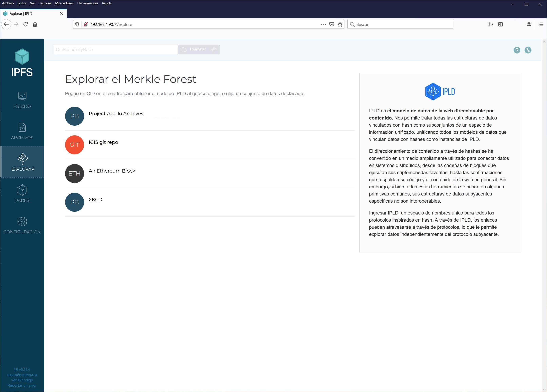Click the IPFS cube logo
This screenshot has height=392, width=547.
pyautogui.click(x=22, y=57)
